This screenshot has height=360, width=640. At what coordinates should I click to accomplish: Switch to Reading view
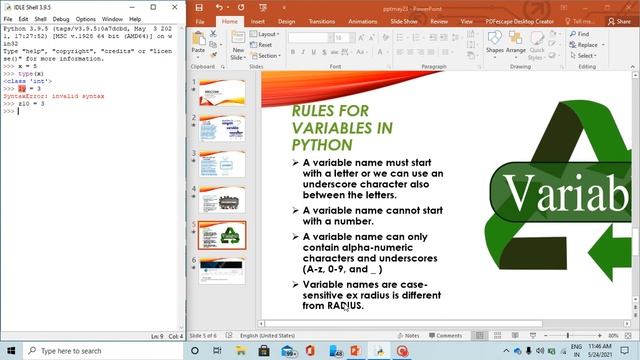[x=515, y=336]
